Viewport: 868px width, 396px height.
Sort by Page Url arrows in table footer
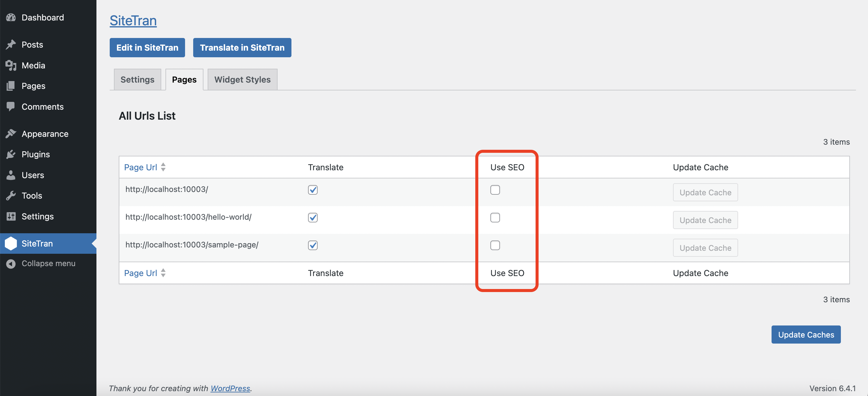point(163,273)
